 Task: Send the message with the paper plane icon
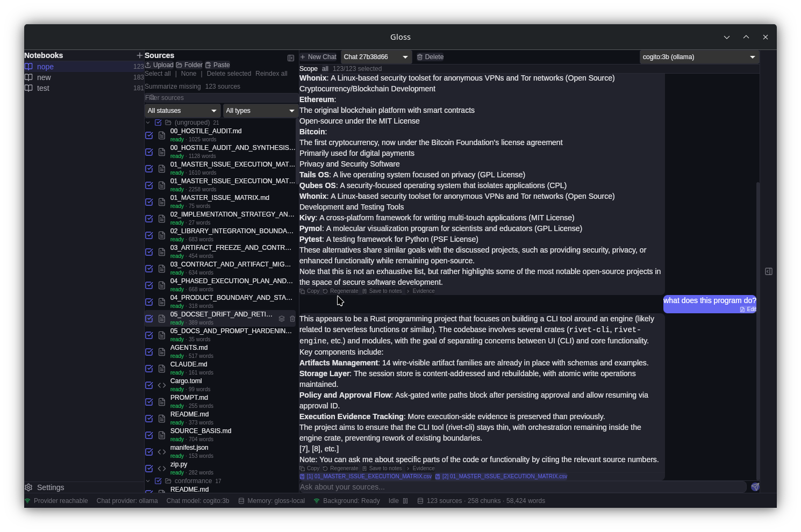[755, 487]
